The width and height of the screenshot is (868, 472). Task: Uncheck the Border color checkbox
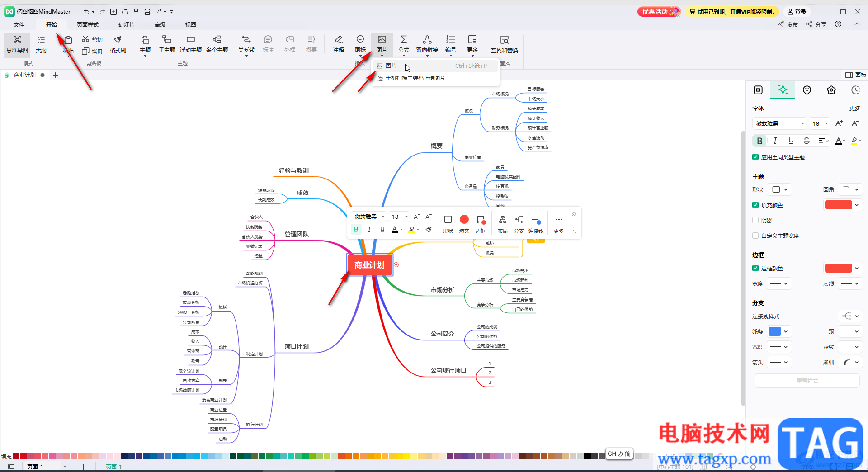point(755,268)
